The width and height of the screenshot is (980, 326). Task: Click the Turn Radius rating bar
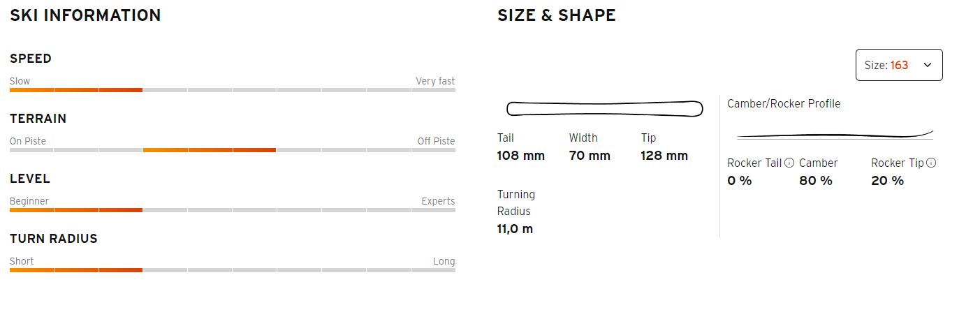tap(233, 270)
